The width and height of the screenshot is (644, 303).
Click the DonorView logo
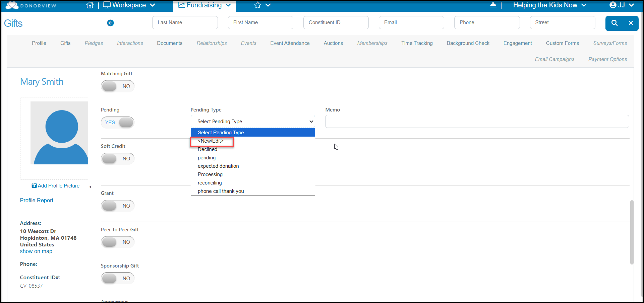coord(31,5)
